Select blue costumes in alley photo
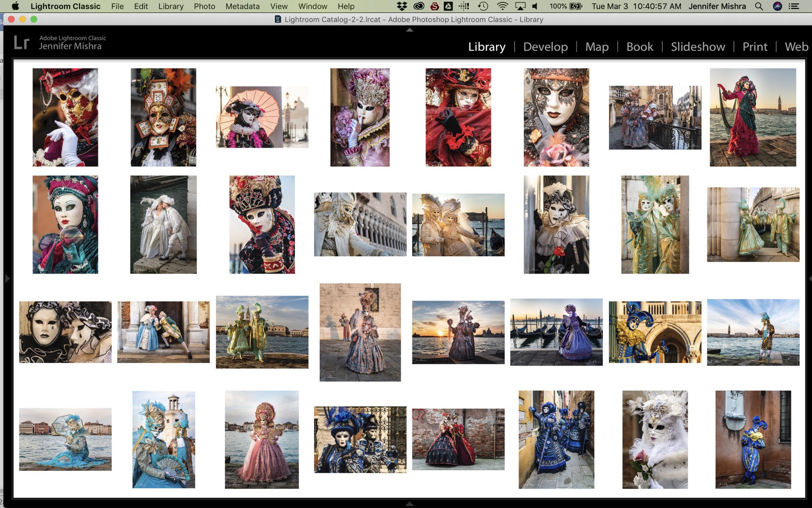The height and width of the screenshot is (508, 812). 556,439
